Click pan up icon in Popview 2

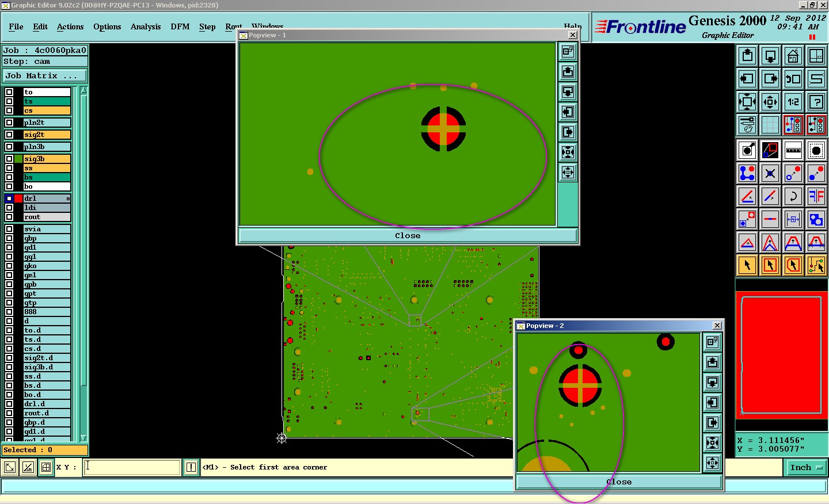(x=712, y=362)
